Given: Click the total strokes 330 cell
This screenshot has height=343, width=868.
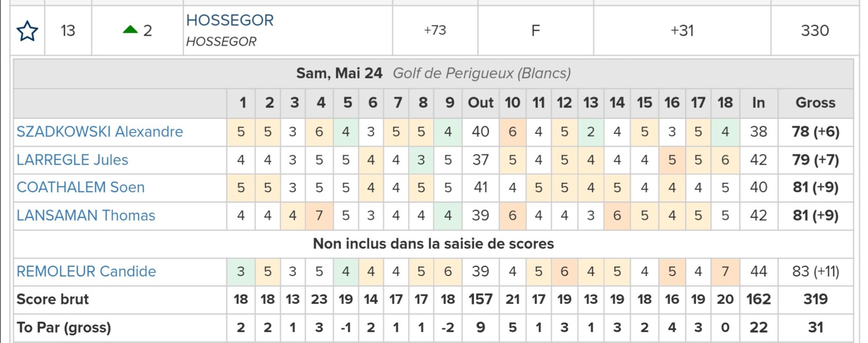Looking at the screenshot, I should click(x=815, y=30).
